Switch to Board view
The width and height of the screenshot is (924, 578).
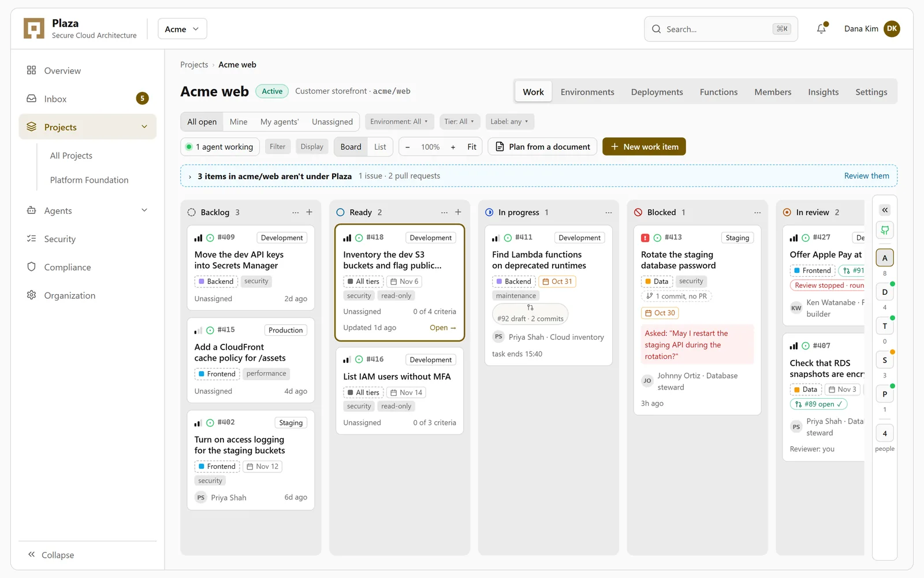[351, 147]
